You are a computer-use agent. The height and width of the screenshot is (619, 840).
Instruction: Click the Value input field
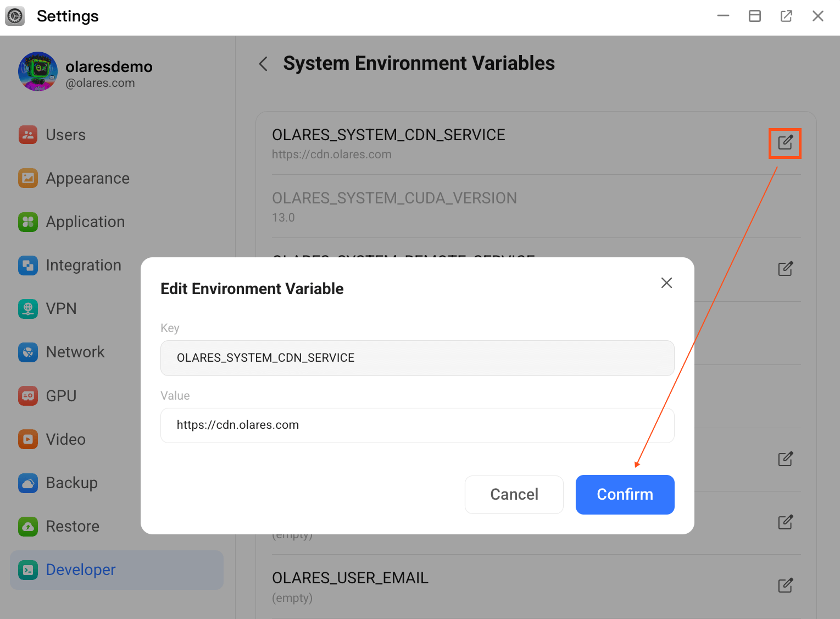[417, 425]
